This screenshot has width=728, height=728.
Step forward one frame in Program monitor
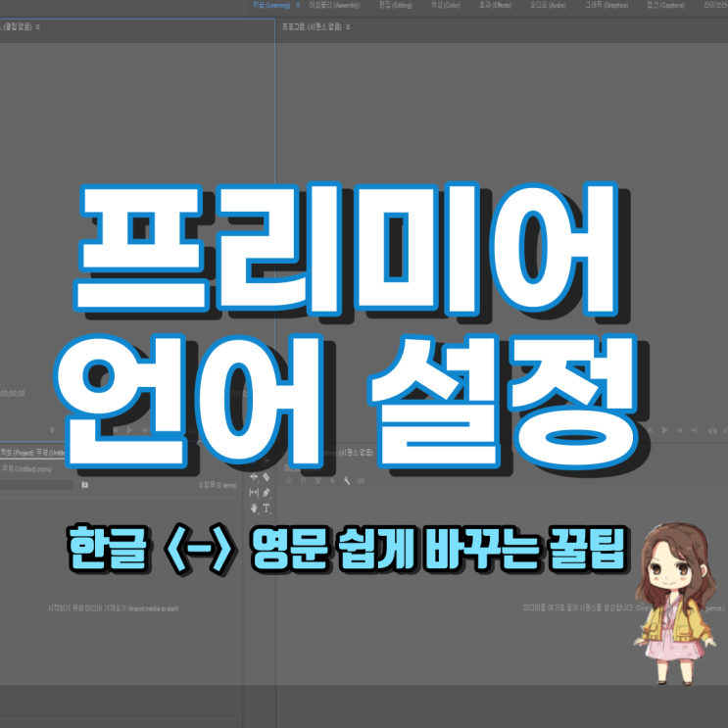point(680,430)
